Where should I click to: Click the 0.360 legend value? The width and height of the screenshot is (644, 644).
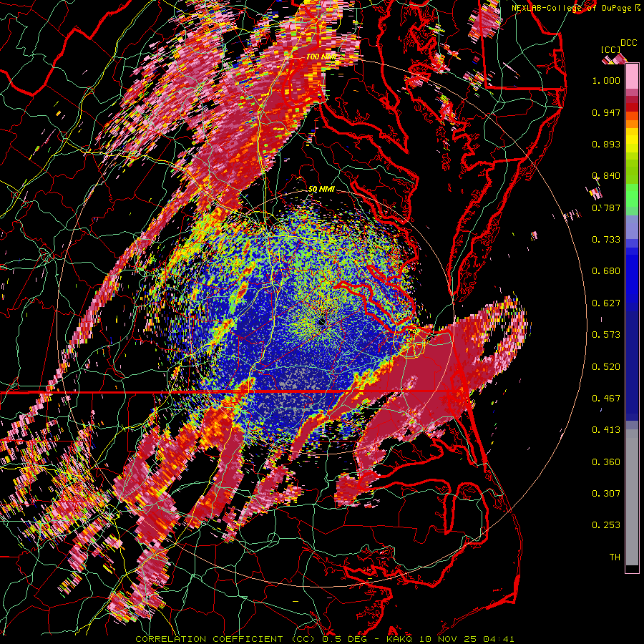(x=606, y=462)
